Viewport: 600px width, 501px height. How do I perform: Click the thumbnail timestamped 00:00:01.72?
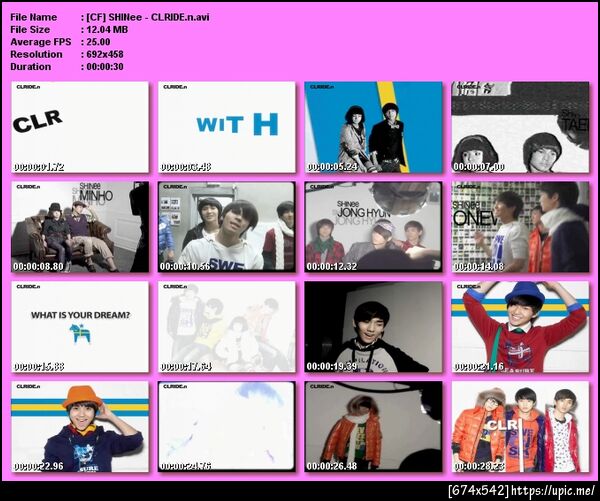(80, 127)
